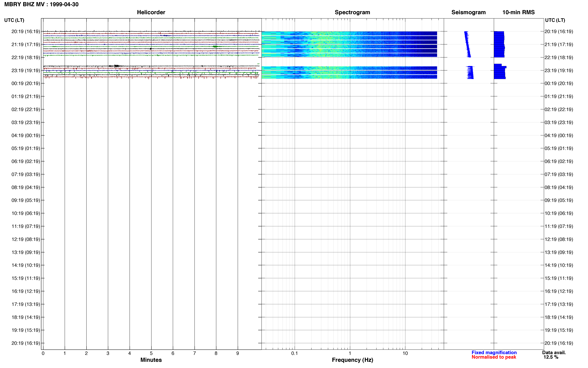This screenshot has height=368, width=588.
Task: Click the upper spectrogram data band
Action: click(349, 44)
